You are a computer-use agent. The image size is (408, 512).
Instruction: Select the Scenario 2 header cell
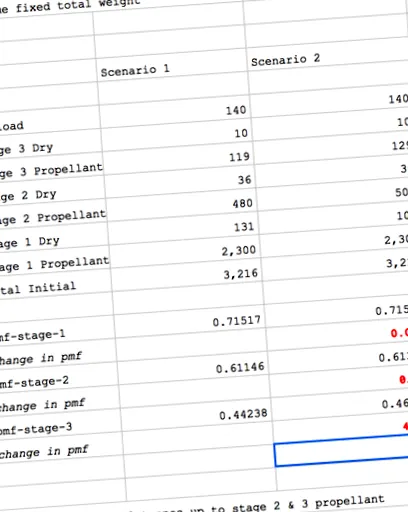pyautogui.click(x=285, y=60)
